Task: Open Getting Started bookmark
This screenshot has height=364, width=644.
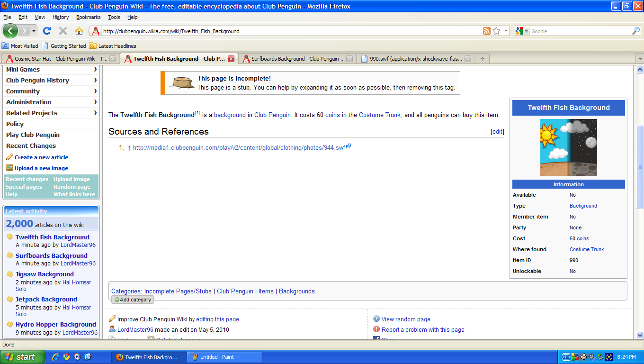Action: (64, 46)
